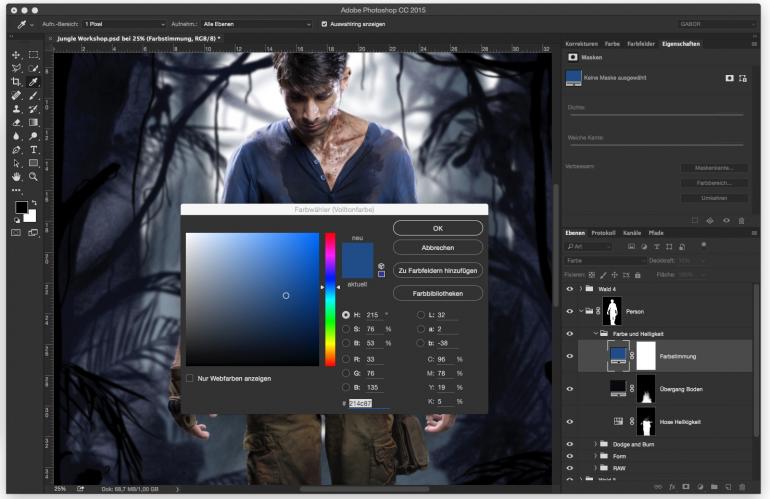Confirm color with the OK button
The width and height of the screenshot is (770, 499).
(438, 228)
